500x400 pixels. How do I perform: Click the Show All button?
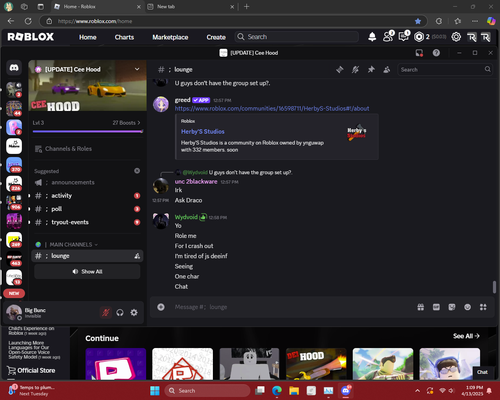87,272
